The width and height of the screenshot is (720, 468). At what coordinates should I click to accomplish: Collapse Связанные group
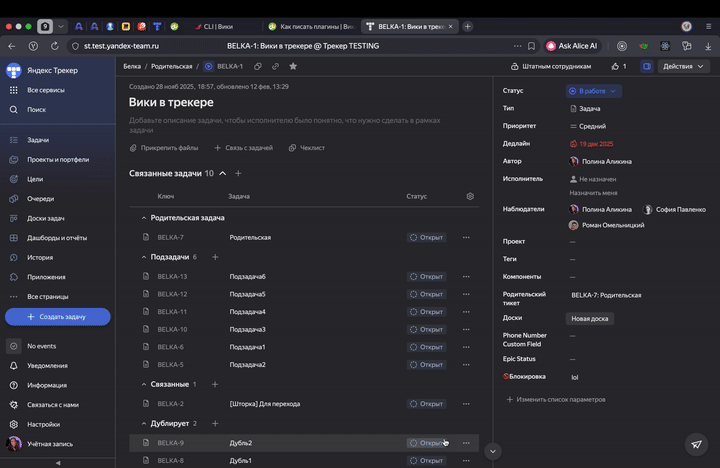pos(144,384)
